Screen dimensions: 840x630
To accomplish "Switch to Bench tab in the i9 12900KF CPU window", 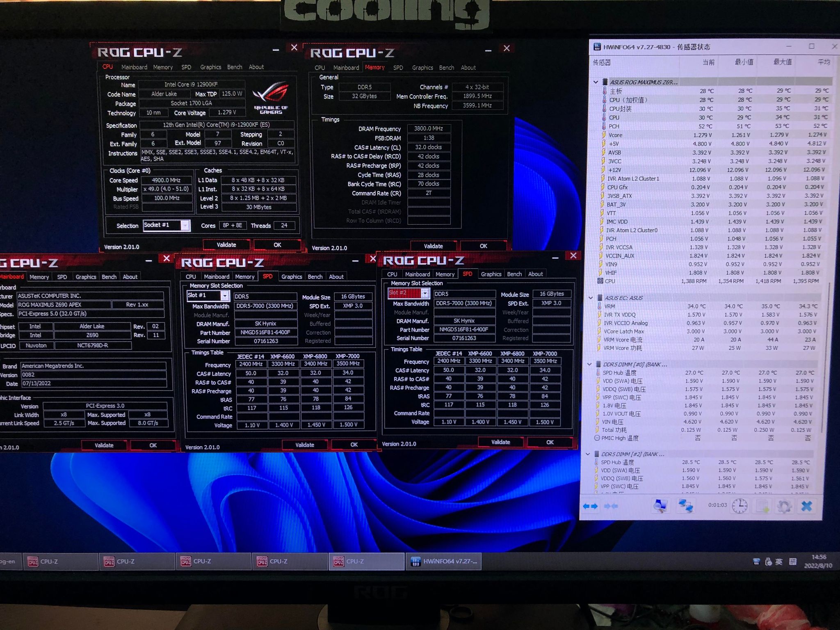I will click(235, 67).
